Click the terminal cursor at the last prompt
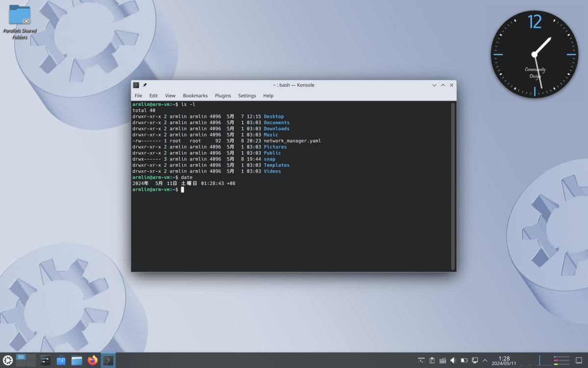The width and height of the screenshot is (588, 368). pyautogui.click(x=182, y=189)
